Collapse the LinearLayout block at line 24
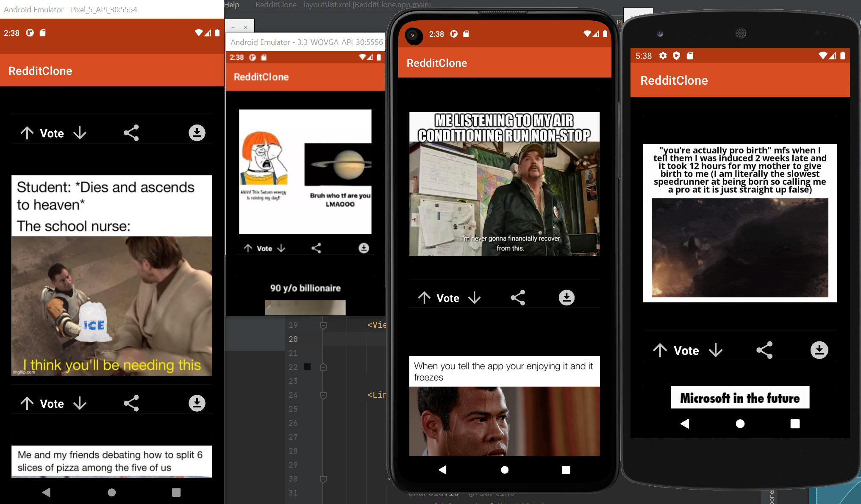The height and width of the screenshot is (504, 861). click(x=323, y=395)
